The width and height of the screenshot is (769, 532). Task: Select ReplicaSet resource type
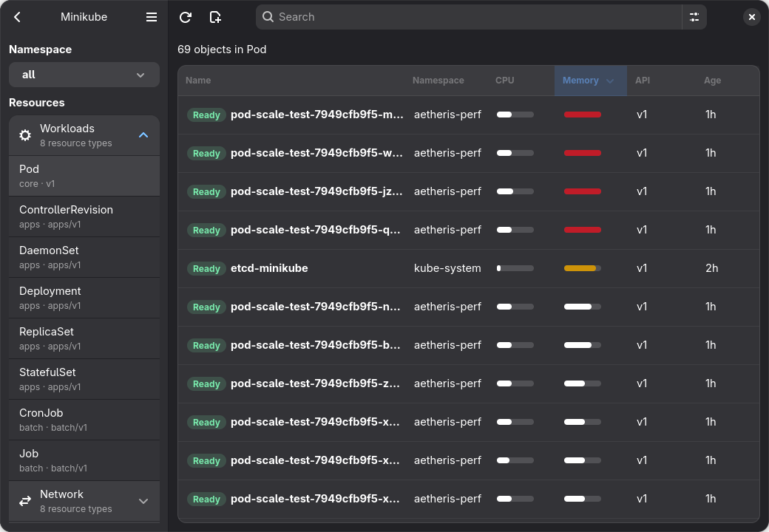84,338
